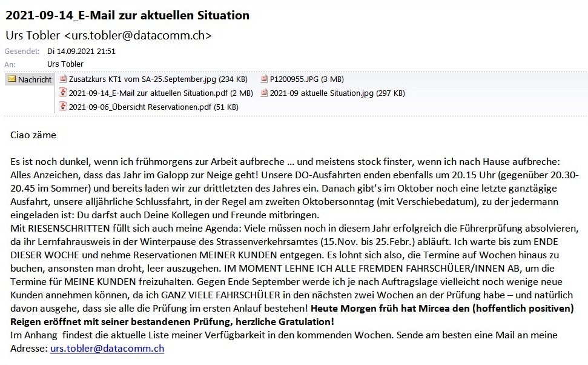Click the sent date Di 14.09.2021 21:51
The height and width of the screenshot is (365, 588).
81,52
